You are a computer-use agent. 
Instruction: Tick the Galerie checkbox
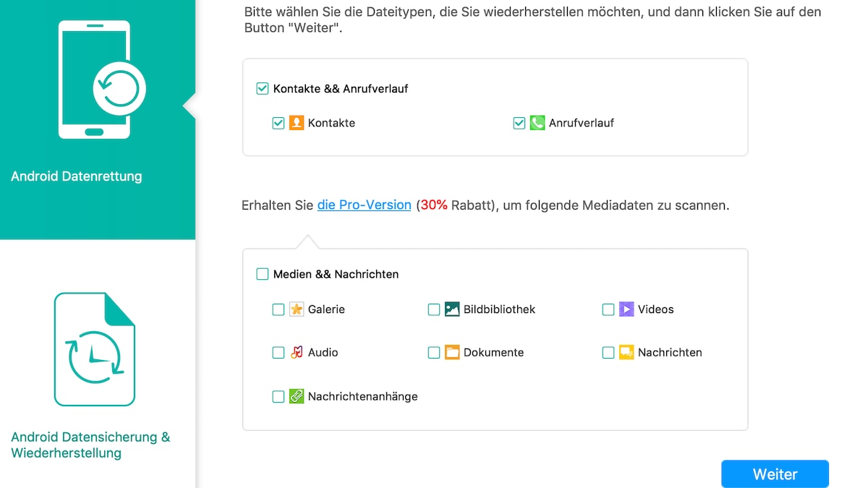point(278,309)
